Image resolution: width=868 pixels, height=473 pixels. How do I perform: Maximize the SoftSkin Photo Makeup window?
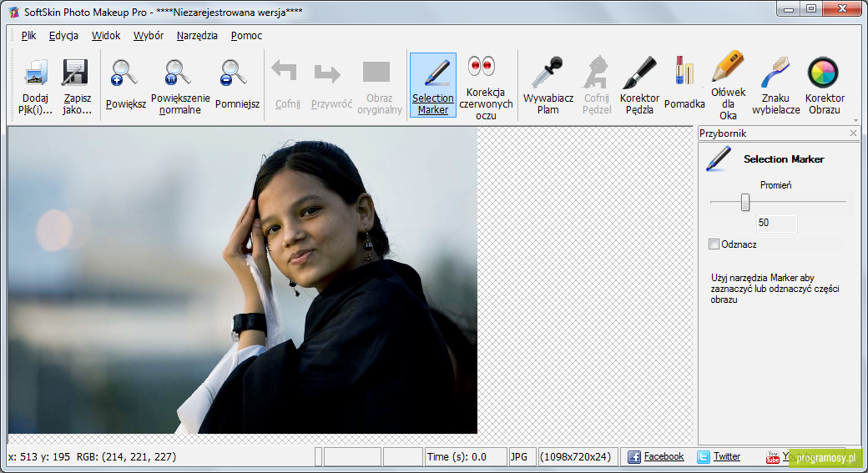[x=811, y=8]
